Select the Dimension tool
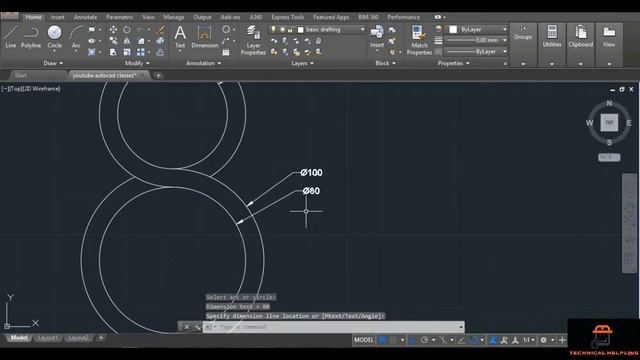 (x=204, y=37)
